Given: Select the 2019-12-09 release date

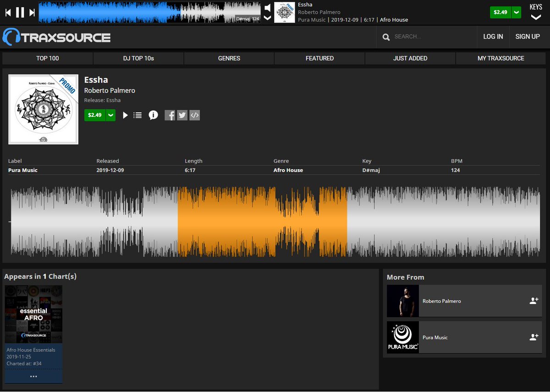Looking at the screenshot, I should point(110,170).
